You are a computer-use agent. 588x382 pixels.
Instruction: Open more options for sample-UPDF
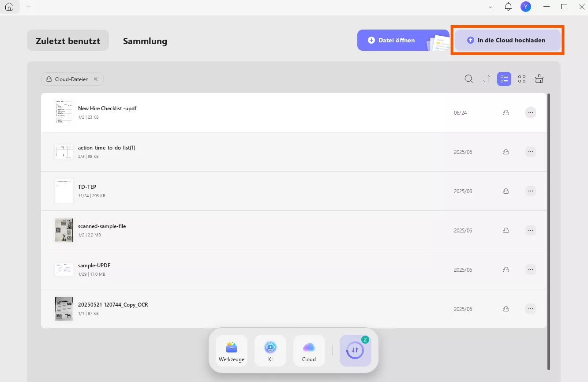coord(531,270)
